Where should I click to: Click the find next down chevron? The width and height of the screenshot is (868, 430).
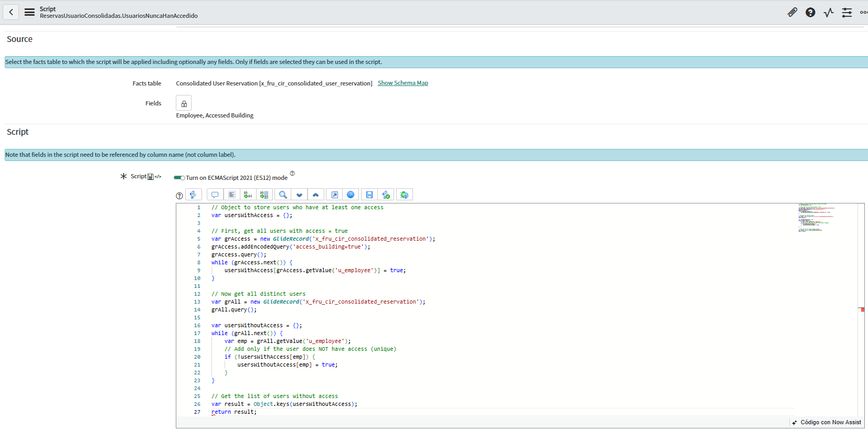(x=299, y=195)
